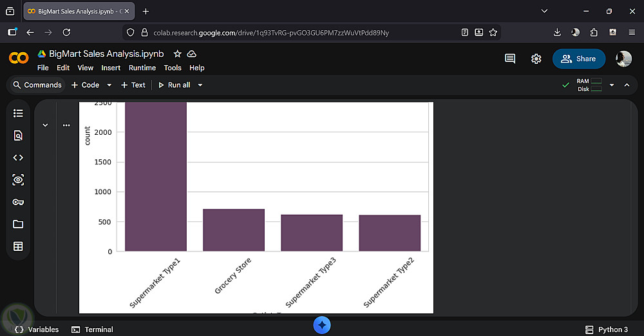Image resolution: width=644 pixels, height=336 pixels.
Task: Open the Runtime menu
Action: click(x=142, y=68)
